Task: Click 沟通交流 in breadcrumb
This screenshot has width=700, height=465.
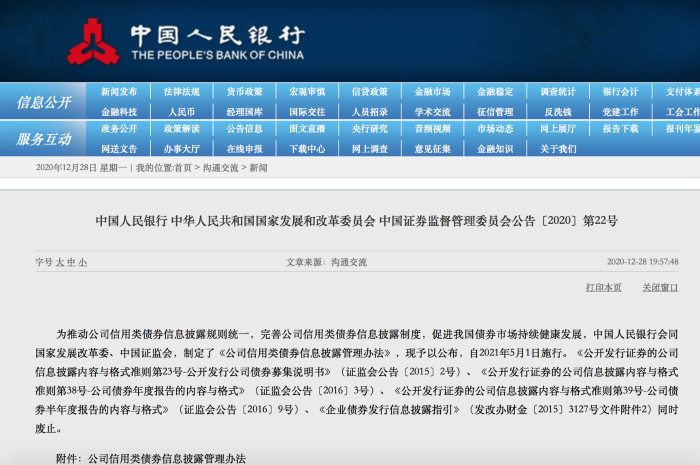Action: 221,168
